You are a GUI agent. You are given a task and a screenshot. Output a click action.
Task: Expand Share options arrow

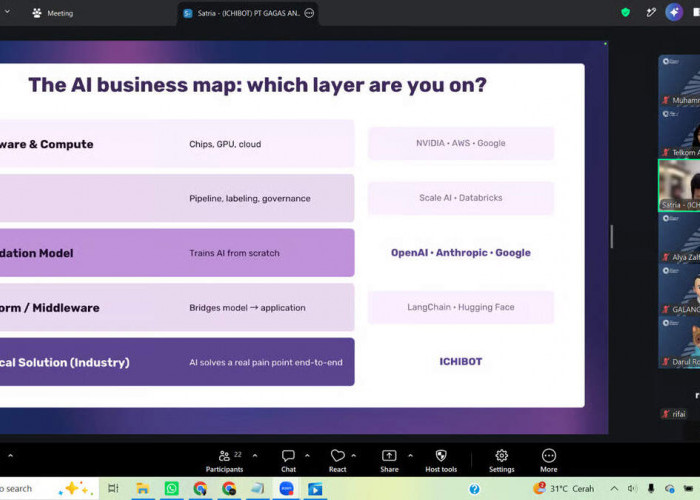click(410, 456)
